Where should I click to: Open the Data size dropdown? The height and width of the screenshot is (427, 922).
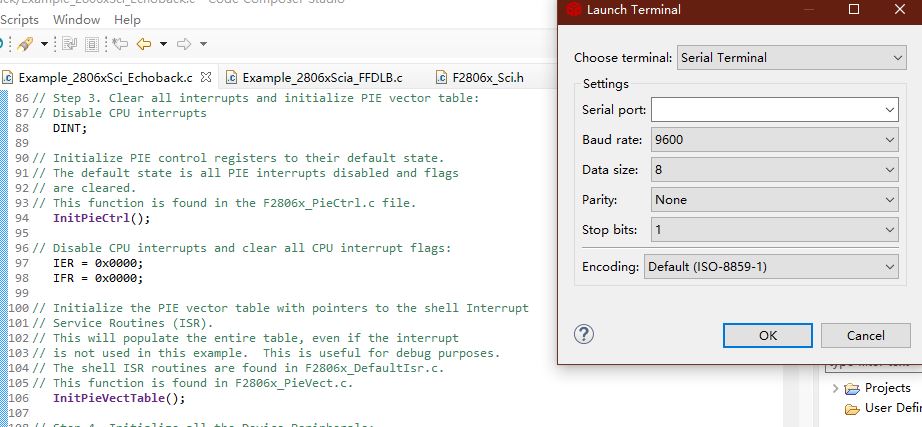[775, 170]
